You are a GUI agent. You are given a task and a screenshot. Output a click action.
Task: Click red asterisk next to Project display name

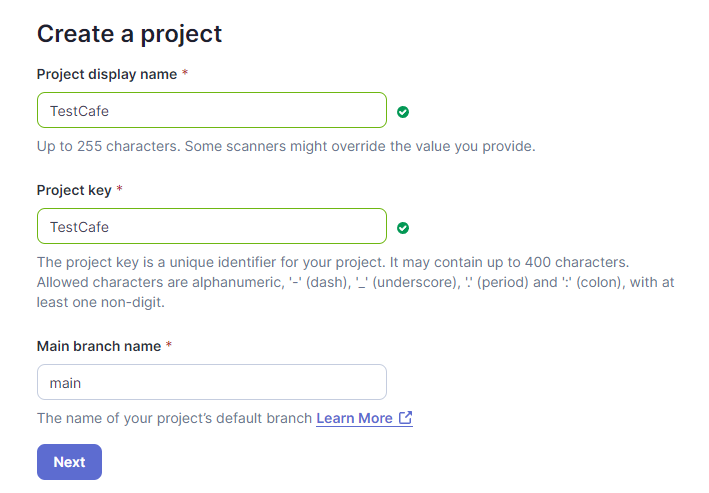(185, 74)
